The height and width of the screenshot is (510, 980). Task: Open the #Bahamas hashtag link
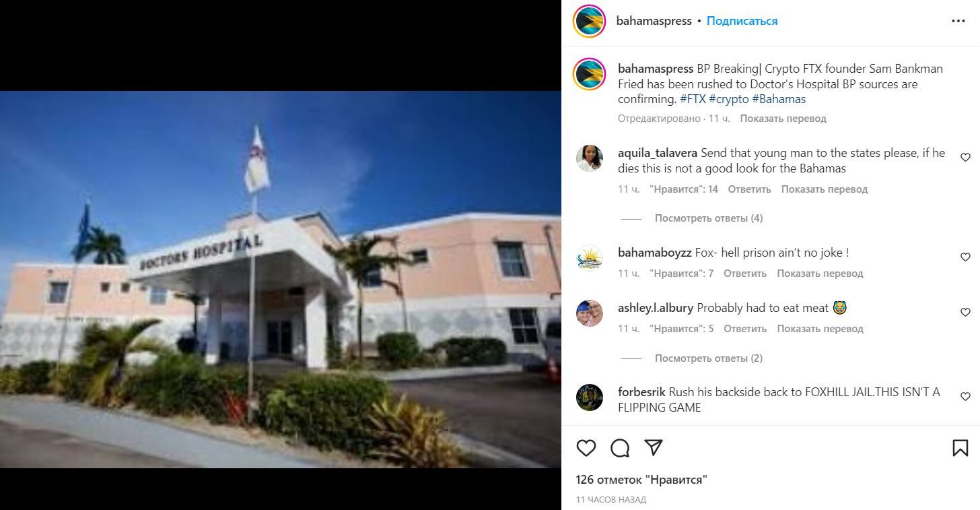779,99
